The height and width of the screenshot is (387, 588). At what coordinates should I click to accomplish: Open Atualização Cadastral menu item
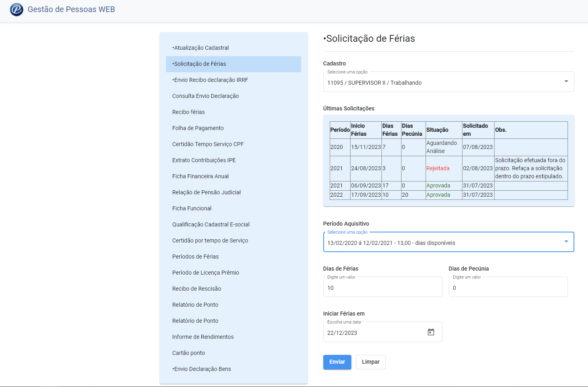[233, 48]
